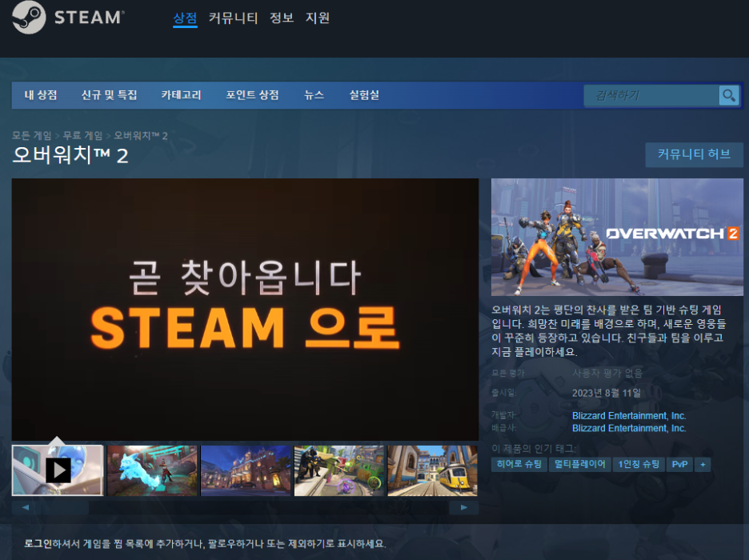Play the trailer video thumbnail
Viewport: 749px width, 560px height.
[58, 470]
